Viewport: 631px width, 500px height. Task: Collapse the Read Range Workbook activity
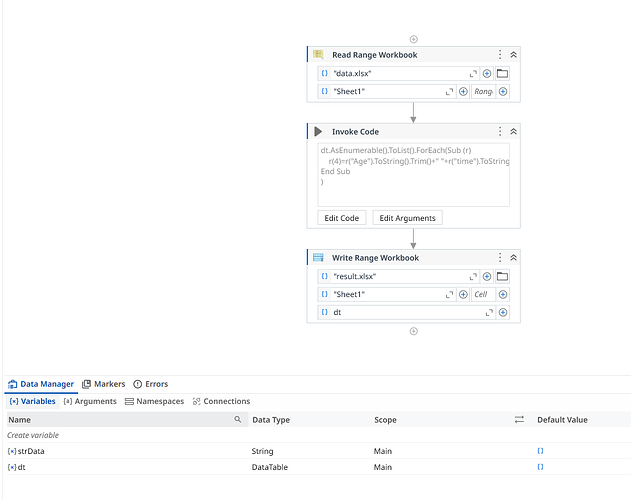513,55
